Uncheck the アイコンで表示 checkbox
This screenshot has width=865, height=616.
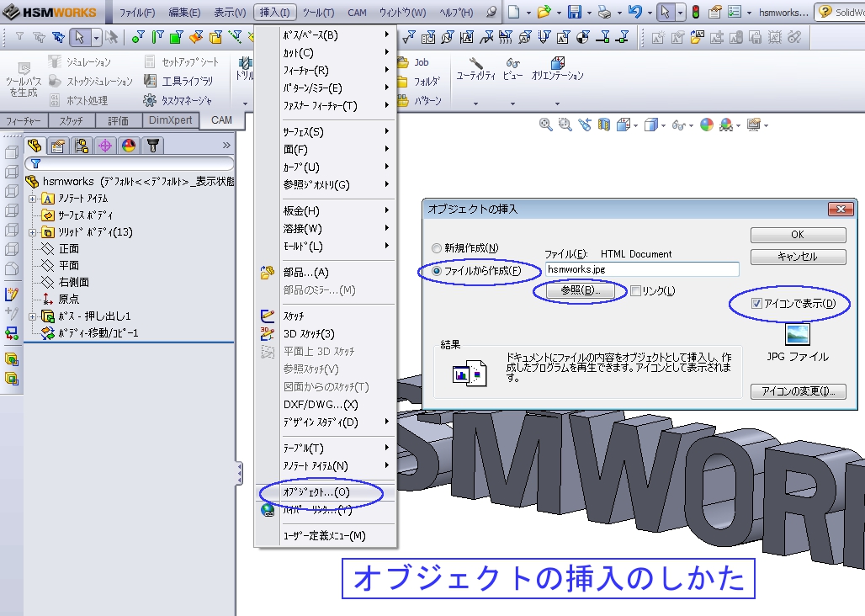pyautogui.click(x=757, y=303)
